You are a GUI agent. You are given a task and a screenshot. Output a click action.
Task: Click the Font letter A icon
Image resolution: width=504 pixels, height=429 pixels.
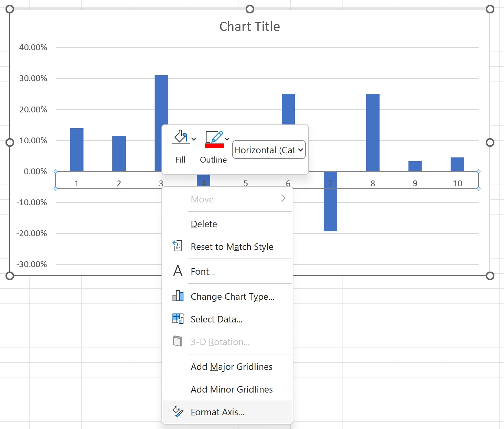(x=178, y=271)
